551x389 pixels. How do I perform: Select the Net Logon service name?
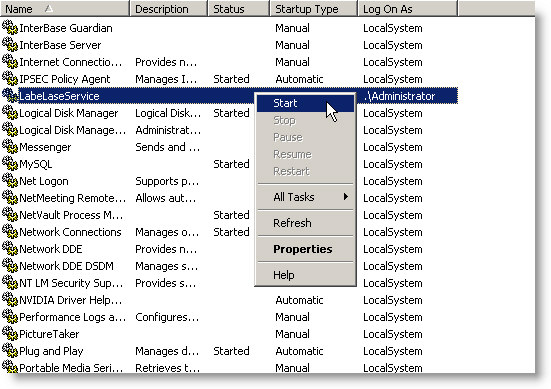44,181
